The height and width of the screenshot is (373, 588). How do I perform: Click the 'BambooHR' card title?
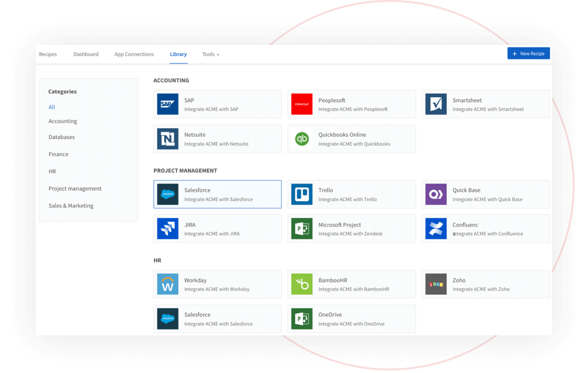click(x=333, y=280)
